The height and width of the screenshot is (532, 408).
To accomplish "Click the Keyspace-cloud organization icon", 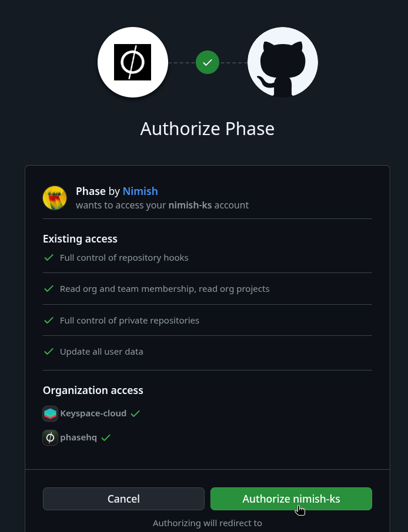I will pos(51,413).
